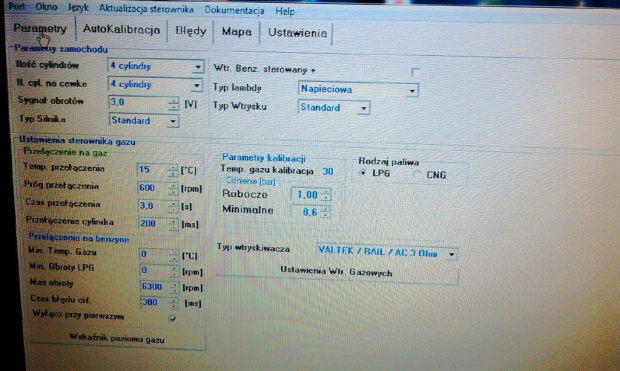Screen dimensions: 620x371
Task: Switch to the AutoKalibracja tab
Action: tap(121, 30)
